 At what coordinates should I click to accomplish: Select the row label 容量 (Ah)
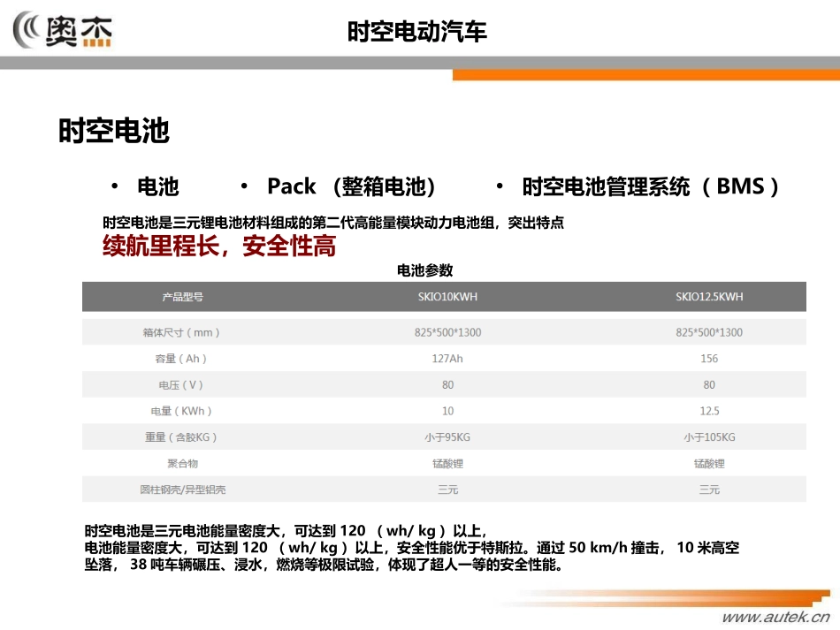(181, 359)
